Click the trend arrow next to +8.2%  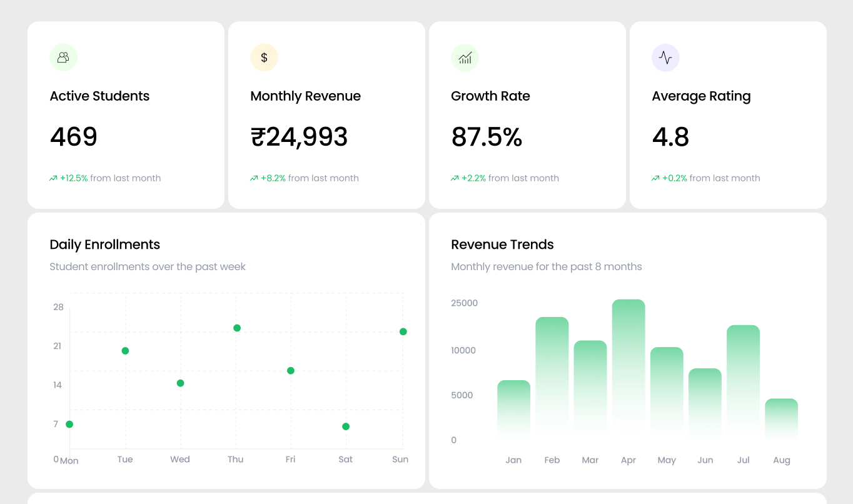253,178
